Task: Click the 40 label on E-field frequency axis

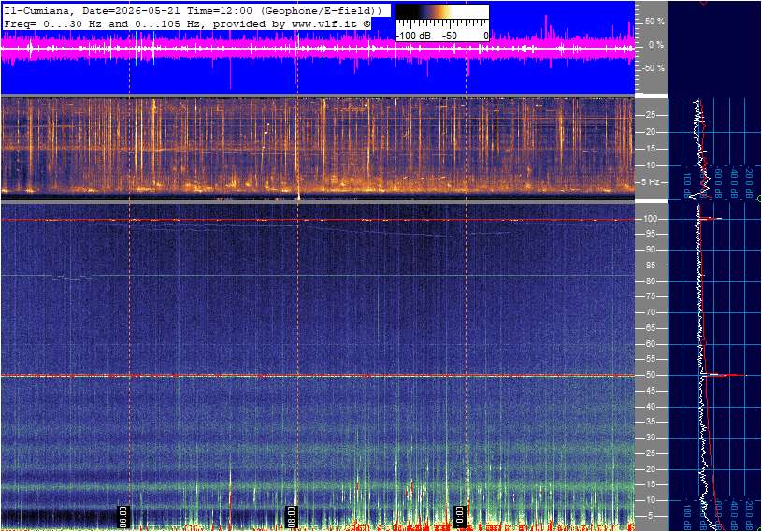Action: pos(650,407)
